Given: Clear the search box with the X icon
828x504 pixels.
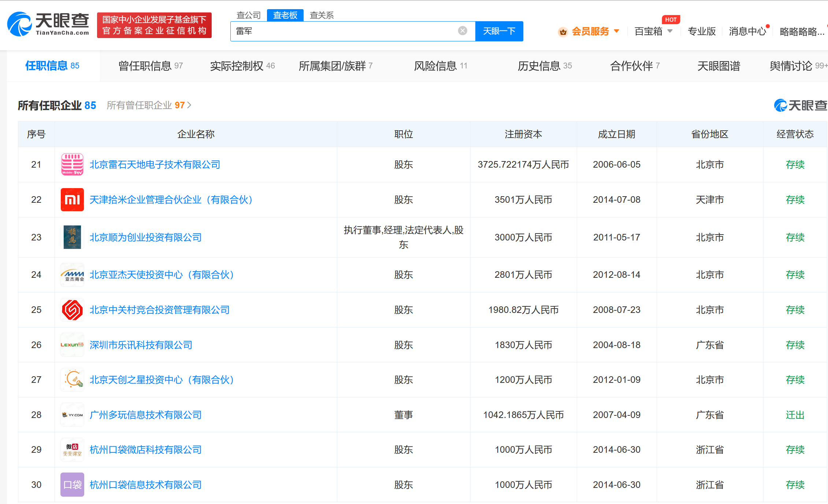Looking at the screenshot, I should (463, 31).
